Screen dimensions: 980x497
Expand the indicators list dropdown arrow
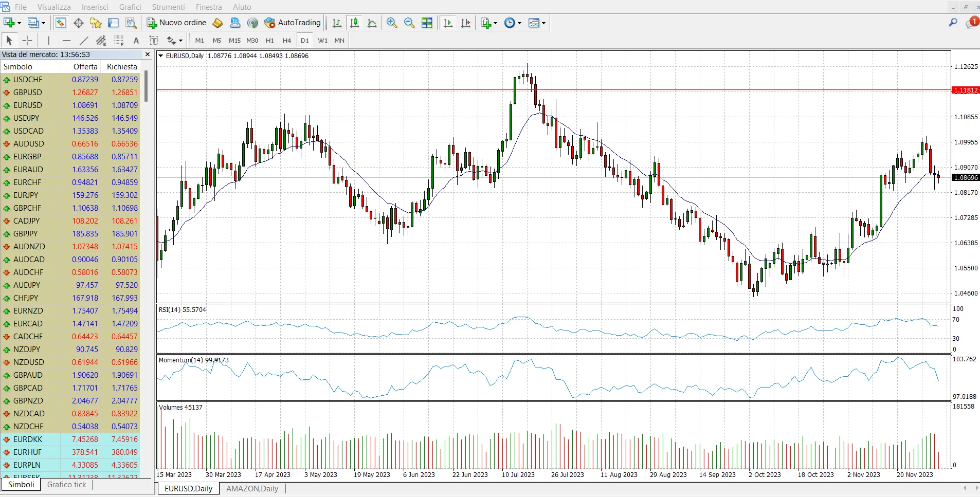[496, 23]
